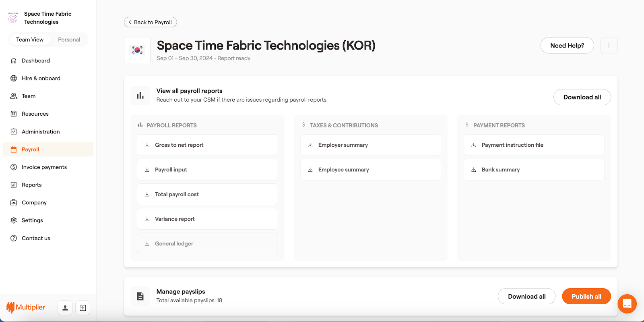
Task: Open the three-dot more options menu
Action: tap(609, 46)
